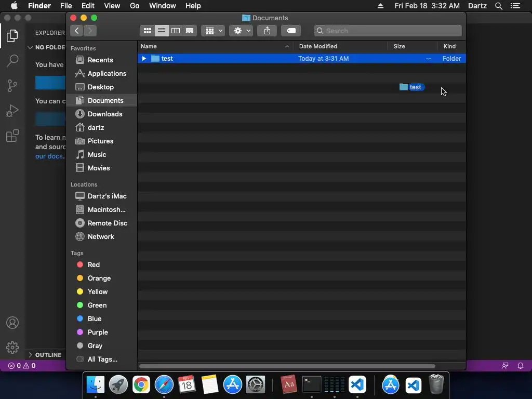
Task: Open the Help menu
Action: click(x=193, y=6)
